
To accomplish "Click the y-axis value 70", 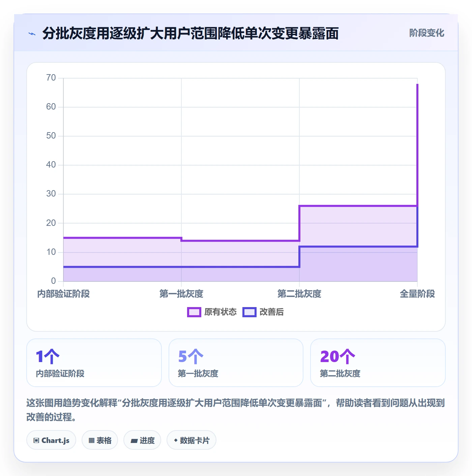I will click(51, 78).
